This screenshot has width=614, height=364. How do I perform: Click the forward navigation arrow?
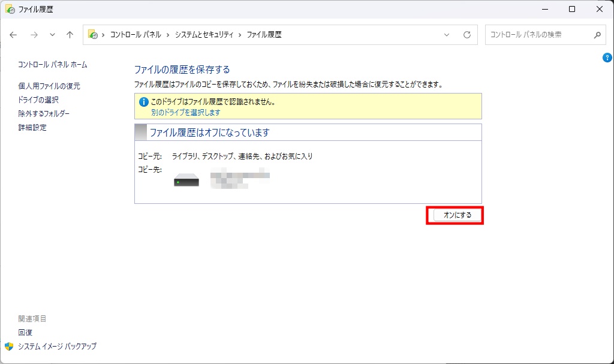(34, 35)
